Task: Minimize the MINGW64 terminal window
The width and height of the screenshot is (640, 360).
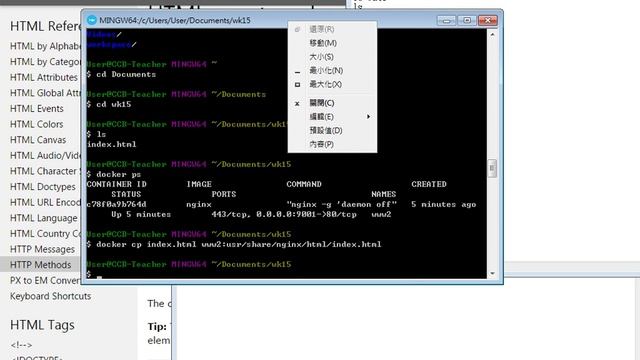Action: tap(446, 20)
